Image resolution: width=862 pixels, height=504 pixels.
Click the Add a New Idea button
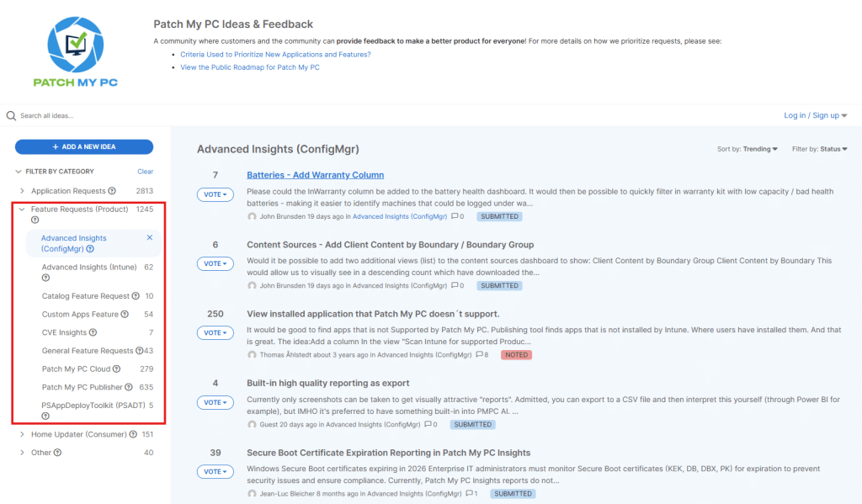83,147
